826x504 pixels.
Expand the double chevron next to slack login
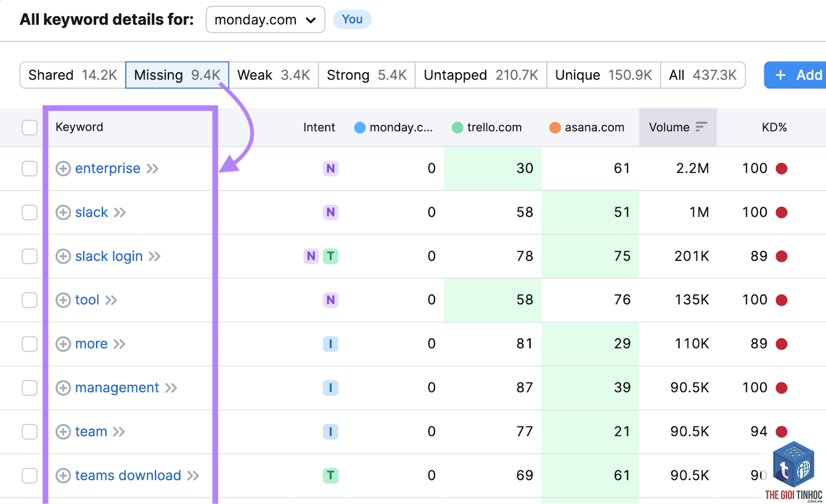click(154, 256)
